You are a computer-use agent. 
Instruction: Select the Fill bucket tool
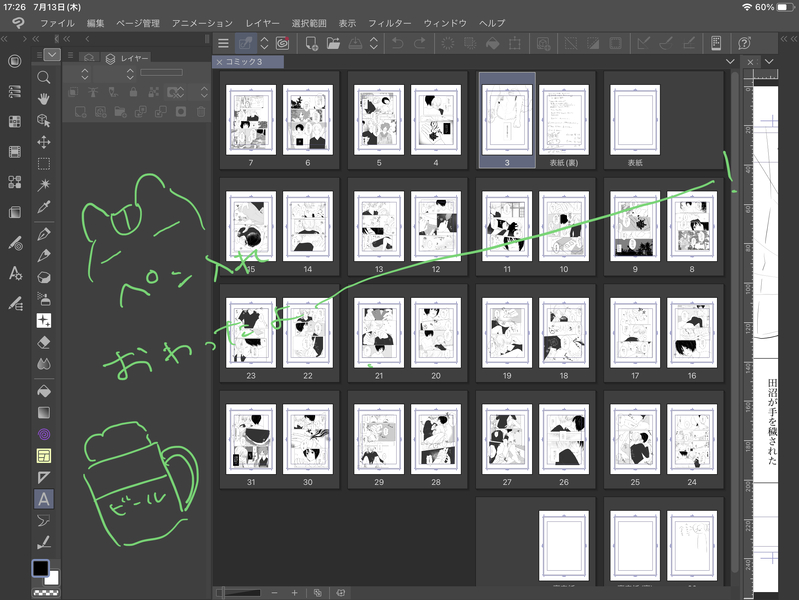[x=44, y=391]
